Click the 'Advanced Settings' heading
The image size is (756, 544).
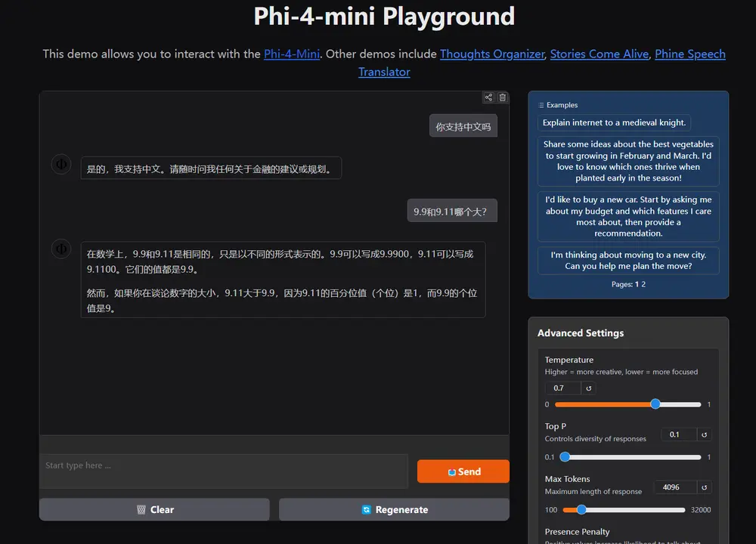[581, 333]
